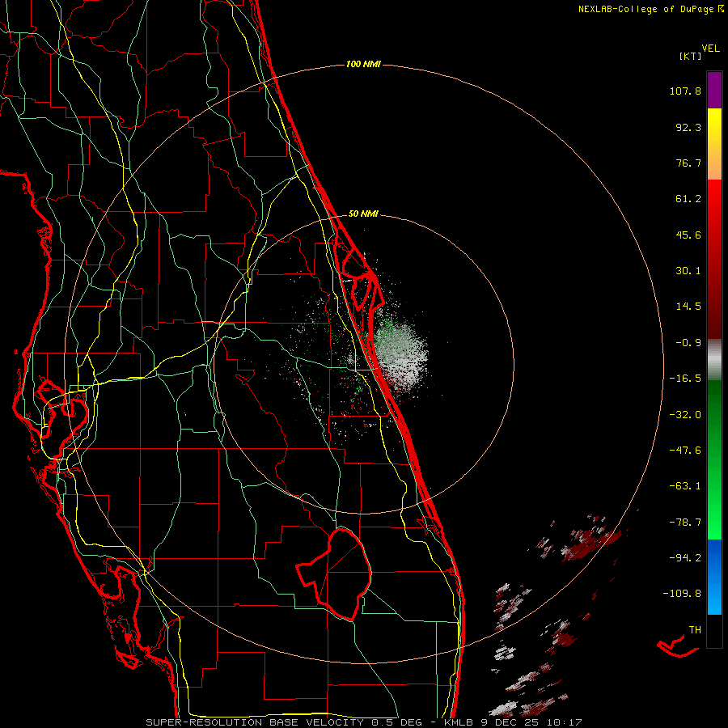Select the 50 NMI range ring label

pyautogui.click(x=363, y=214)
